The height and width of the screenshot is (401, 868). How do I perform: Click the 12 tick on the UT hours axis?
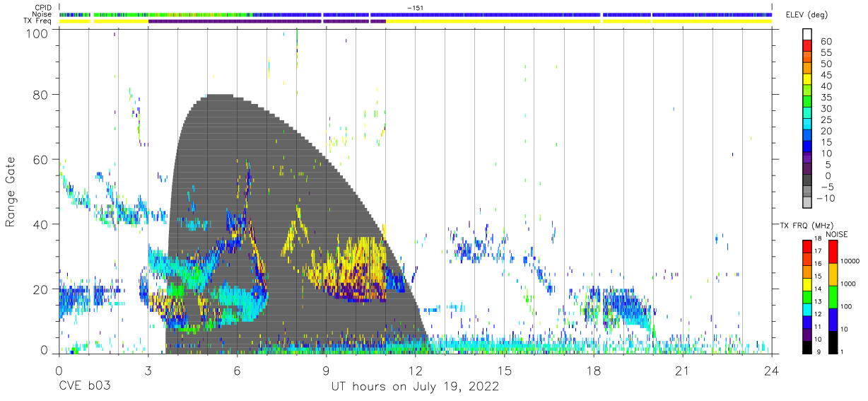415,371
